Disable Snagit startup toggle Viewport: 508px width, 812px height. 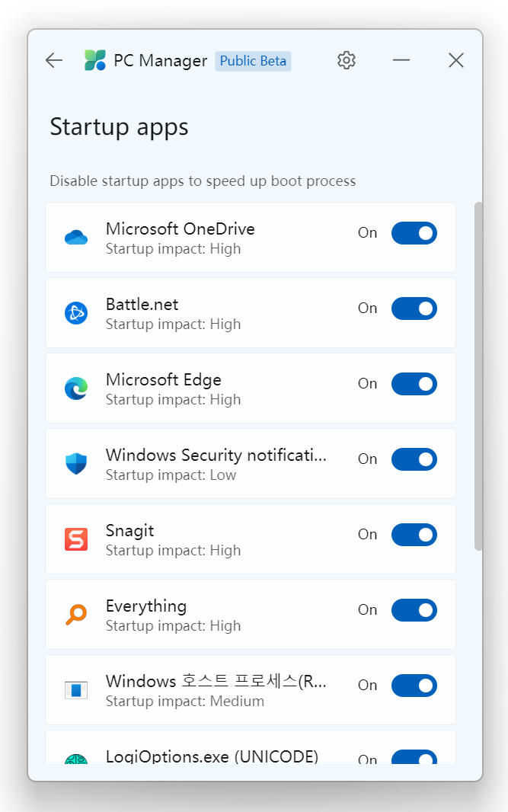(x=414, y=535)
